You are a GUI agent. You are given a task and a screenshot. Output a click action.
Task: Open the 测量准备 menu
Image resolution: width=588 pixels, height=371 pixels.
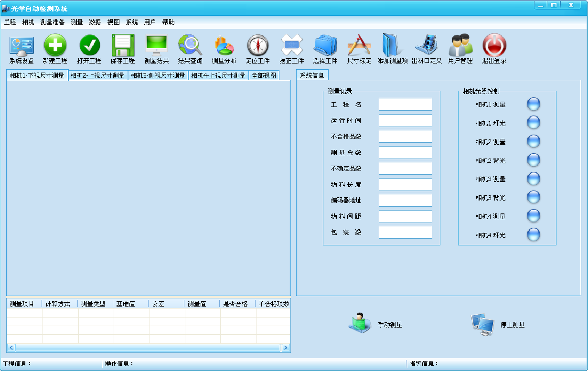pyautogui.click(x=52, y=22)
